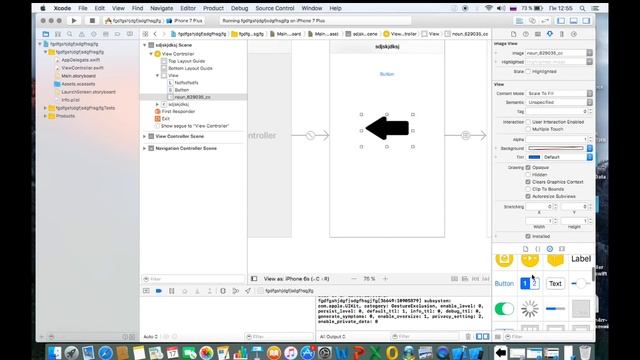
Task: Uncheck Autoresize Subviews checkbox
Action: click(528, 196)
